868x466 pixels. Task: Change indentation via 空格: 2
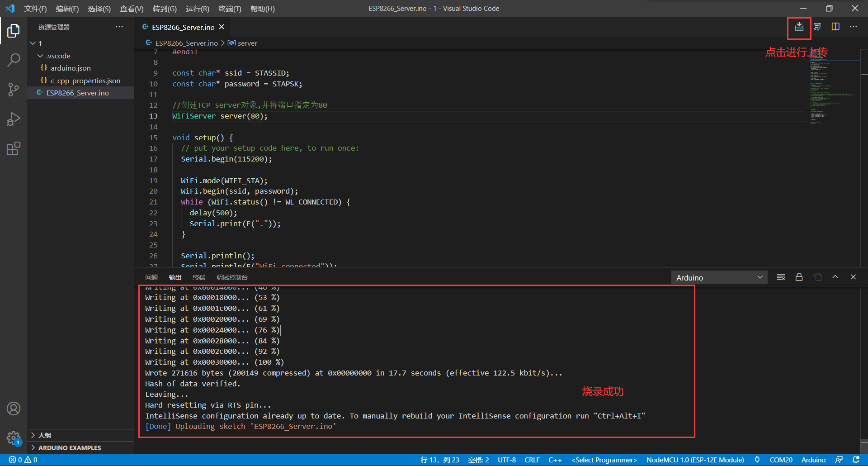[x=478, y=460]
